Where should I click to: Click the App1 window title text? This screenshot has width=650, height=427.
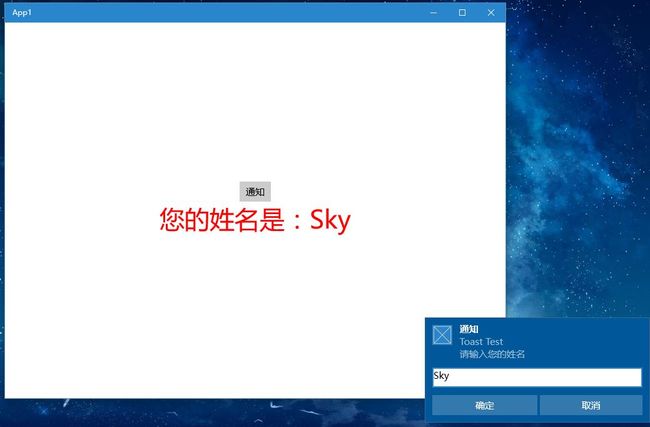point(22,12)
